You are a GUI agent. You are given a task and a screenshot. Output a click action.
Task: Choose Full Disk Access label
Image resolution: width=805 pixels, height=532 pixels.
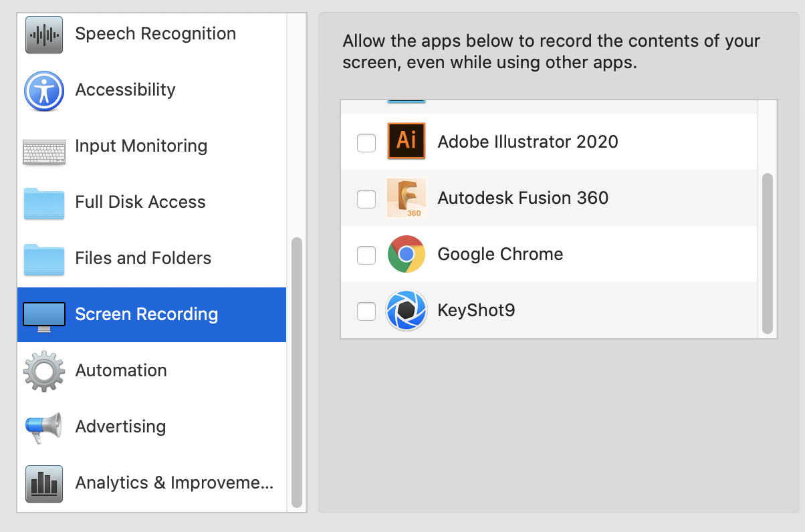(x=140, y=202)
